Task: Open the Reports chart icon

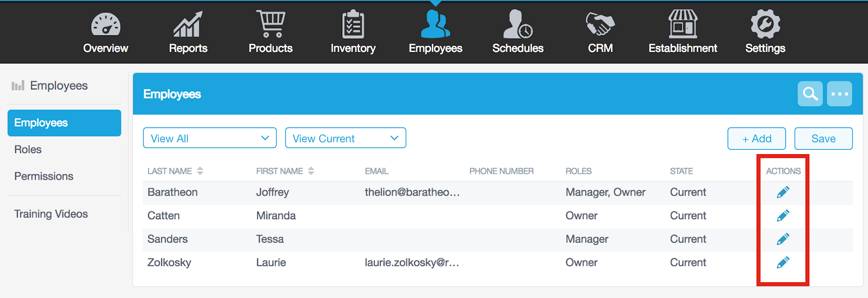Action: tap(188, 24)
